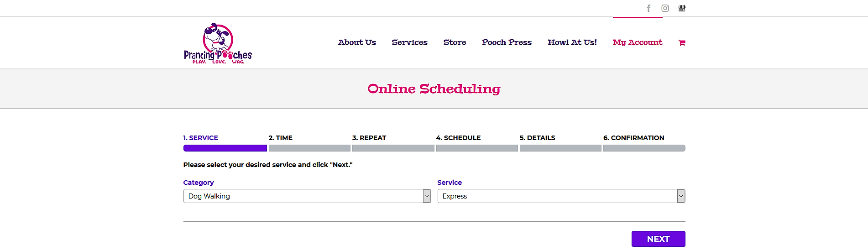Open the About Us menu
The image size is (868, 251).
(357, 42)
